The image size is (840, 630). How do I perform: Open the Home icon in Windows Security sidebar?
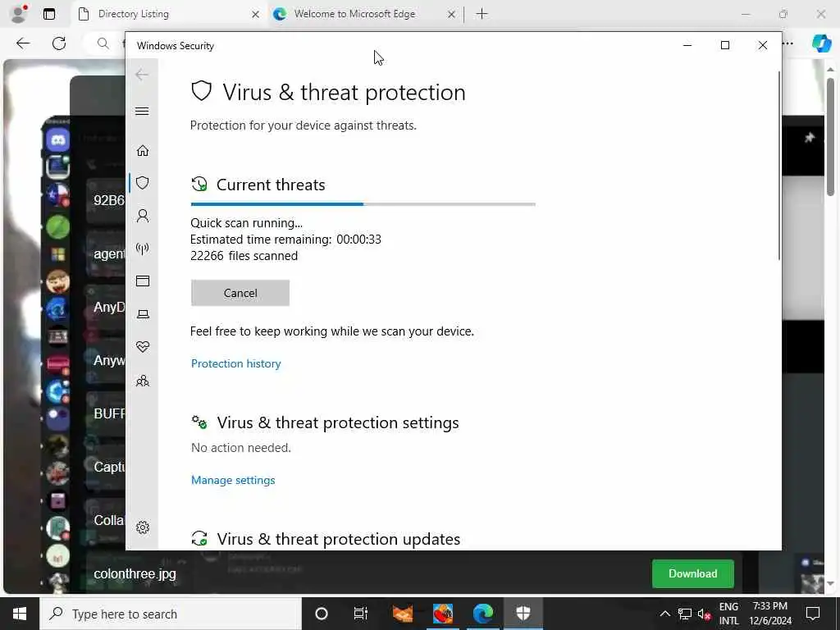pyautogui.click(x=143, y=151)
